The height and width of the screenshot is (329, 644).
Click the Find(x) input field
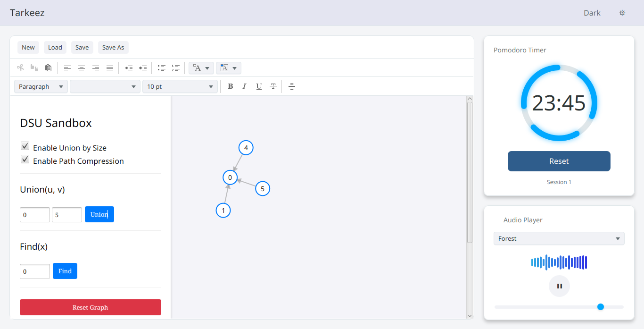(x=35, y=271)
